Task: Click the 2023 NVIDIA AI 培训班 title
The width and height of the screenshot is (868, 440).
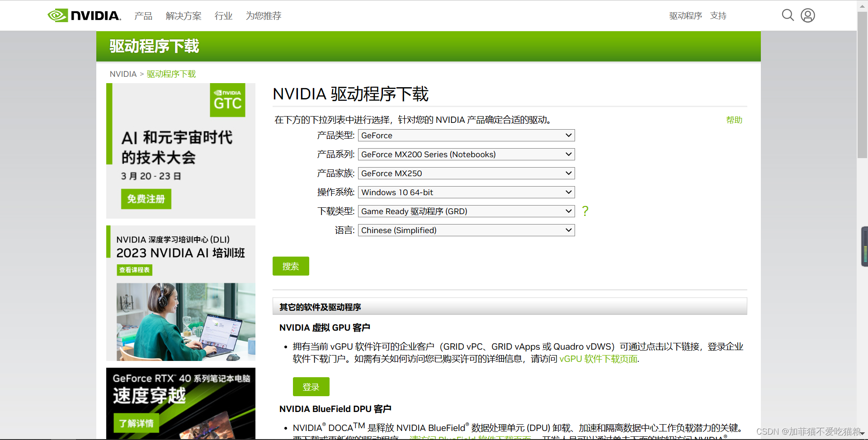Action: [x=180, y=253]
